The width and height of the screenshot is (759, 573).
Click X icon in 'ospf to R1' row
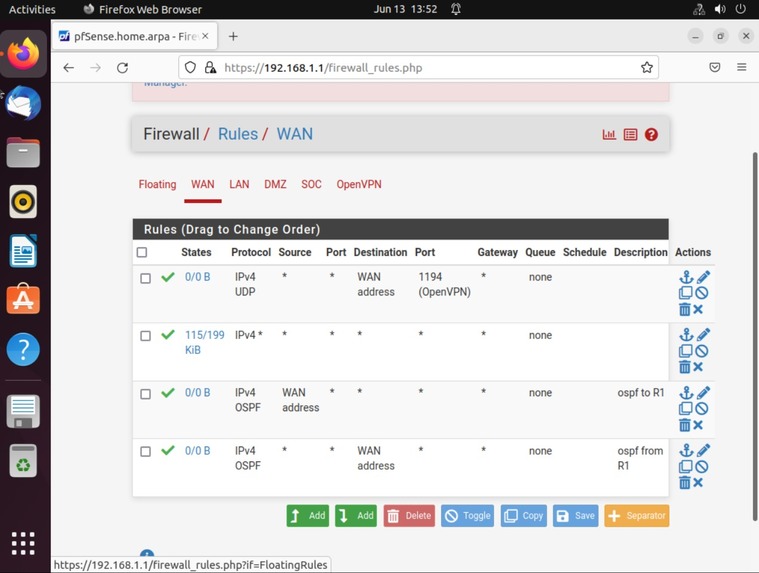[x=698, y=425]
